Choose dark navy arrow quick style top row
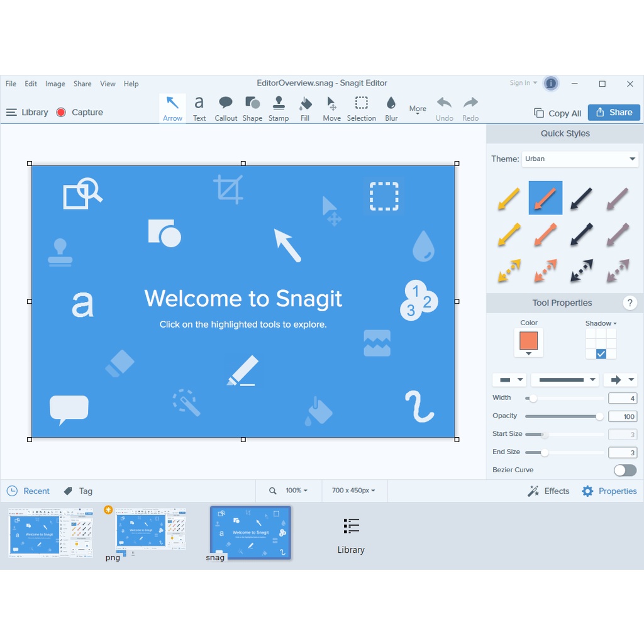The image size is (644, 644). click(x=582, y=198)
